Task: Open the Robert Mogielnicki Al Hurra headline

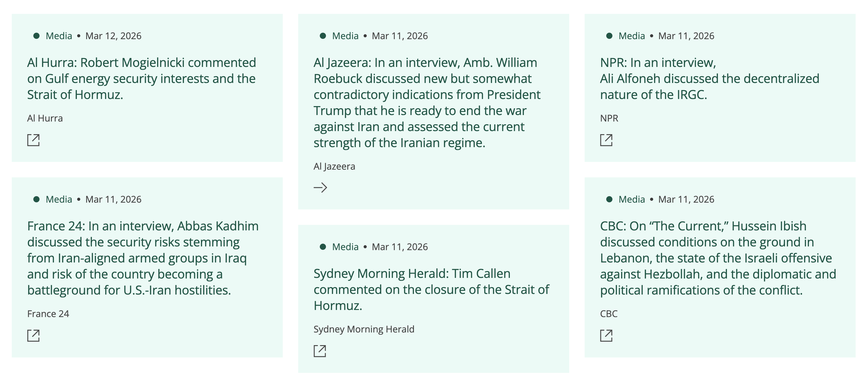Action: (141, 79)
